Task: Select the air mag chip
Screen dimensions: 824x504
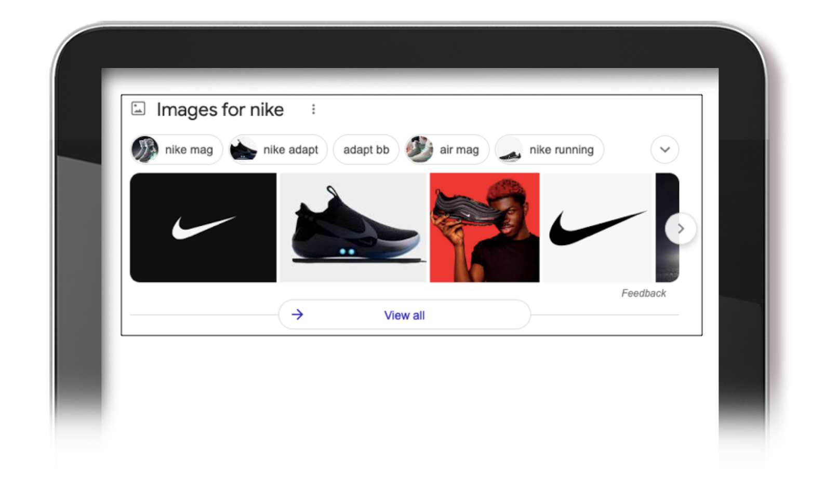Action: pyautogui.click(x=447, y=149)
